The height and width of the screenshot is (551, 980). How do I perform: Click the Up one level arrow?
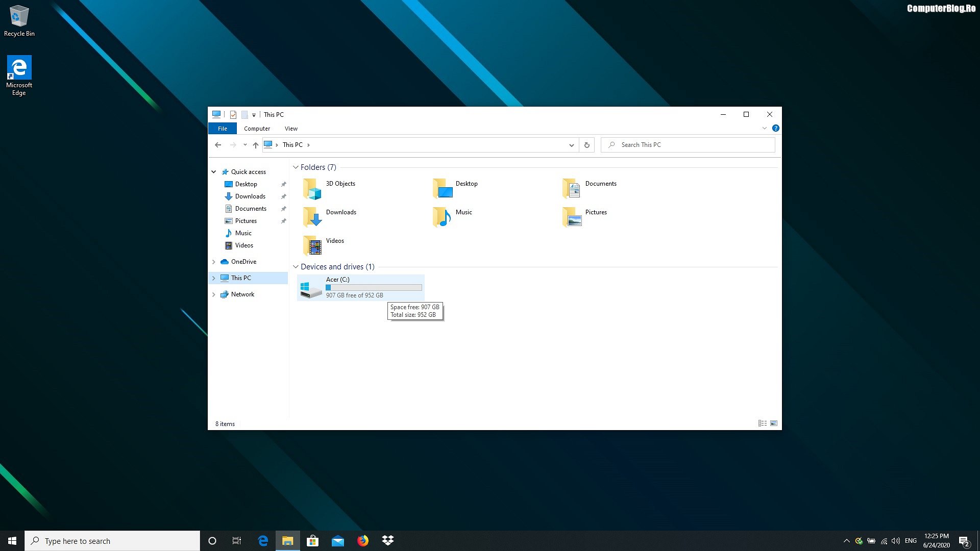(256, 145)
